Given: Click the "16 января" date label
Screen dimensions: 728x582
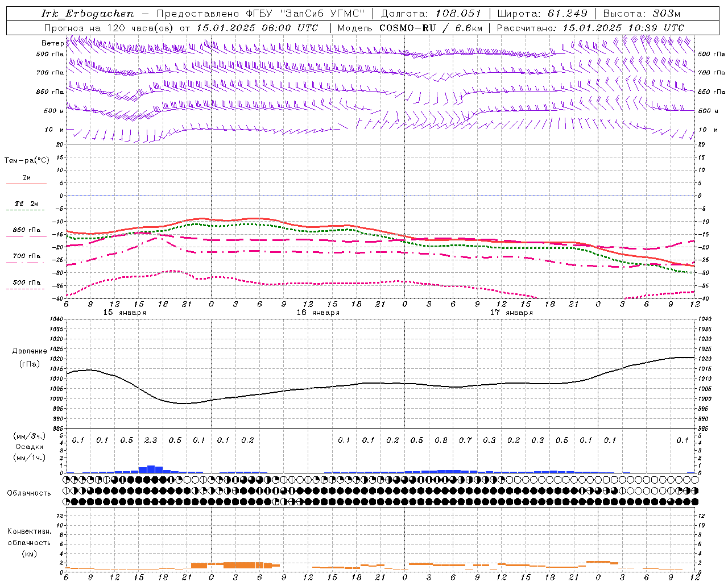Looking at the screenshot, I should point(318,312).
